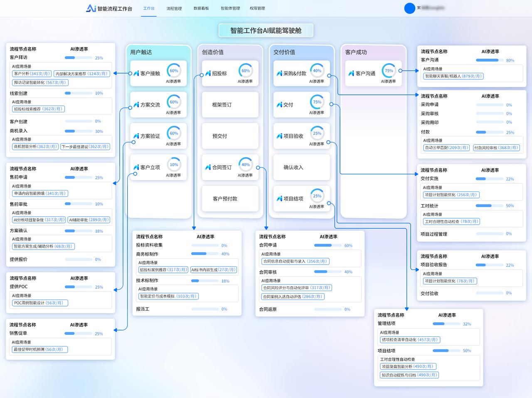The width and height of the screenshot is (532, 398).
Task: Open the 数据看板 tab
Action: tap(201, 8)
